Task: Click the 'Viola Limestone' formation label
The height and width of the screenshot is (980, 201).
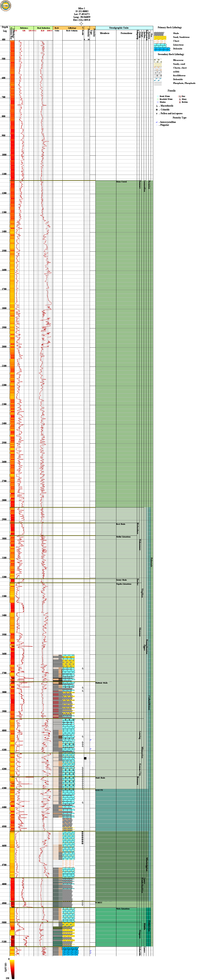Action: pos(123,909)
